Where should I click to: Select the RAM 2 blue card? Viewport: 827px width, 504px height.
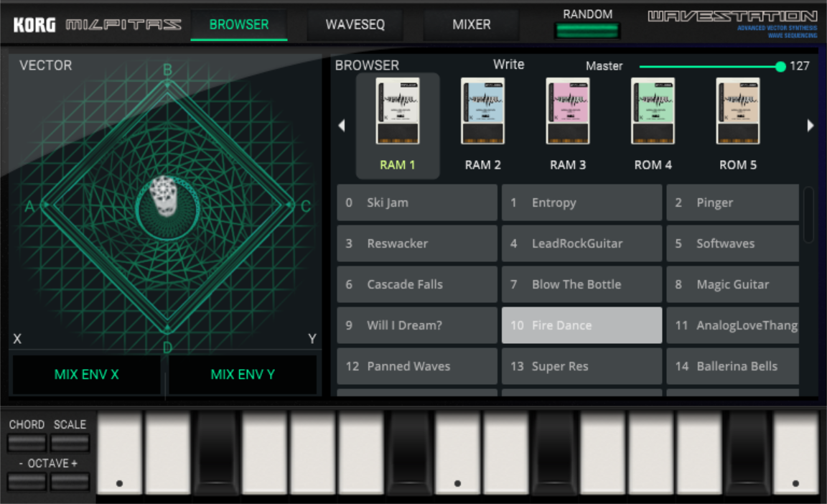click(x=482, y=111)
